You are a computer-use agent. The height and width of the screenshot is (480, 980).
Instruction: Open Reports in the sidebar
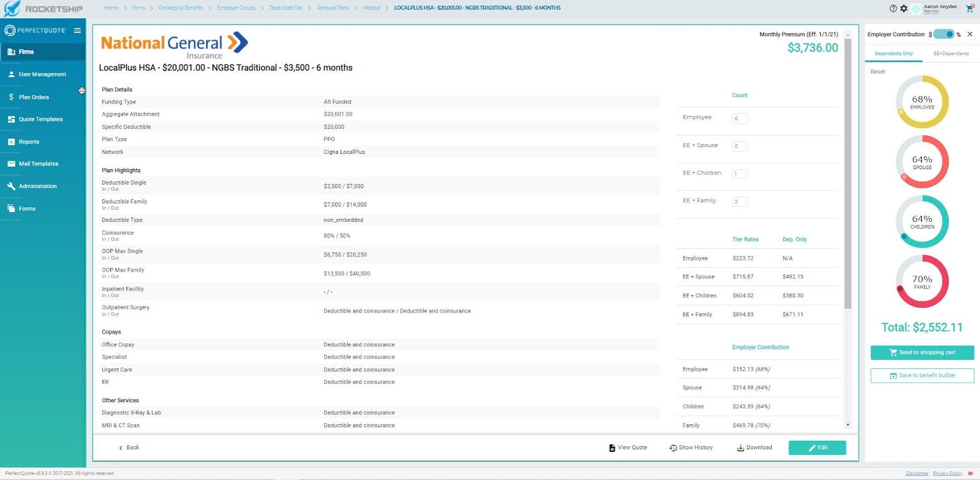pos(43,142)
